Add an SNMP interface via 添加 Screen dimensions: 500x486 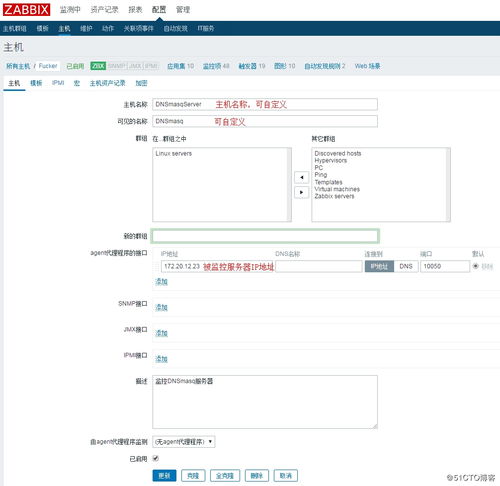point(161,307)
